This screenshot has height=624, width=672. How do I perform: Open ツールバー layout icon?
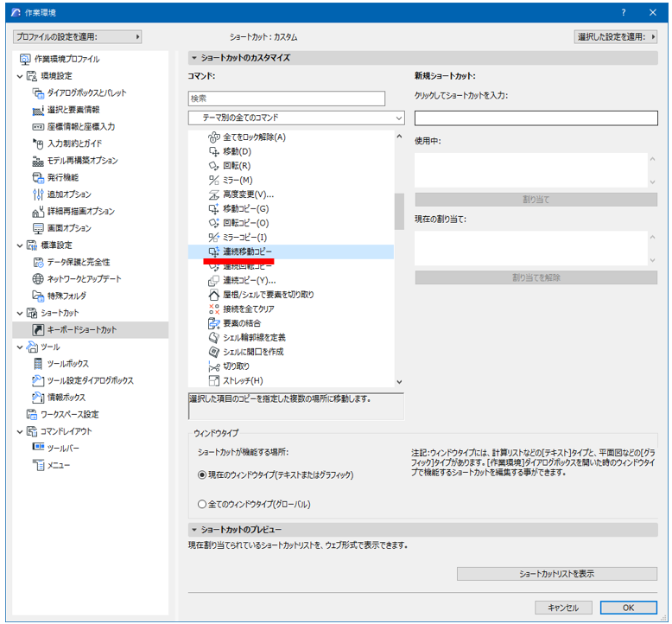38,448
